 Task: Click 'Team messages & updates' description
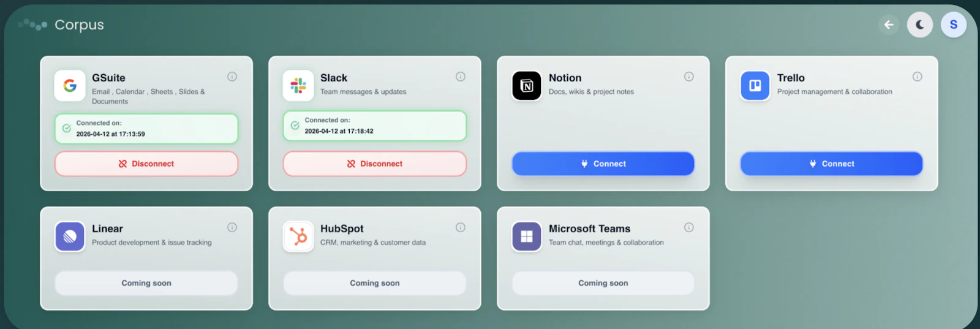pos(363,92)
